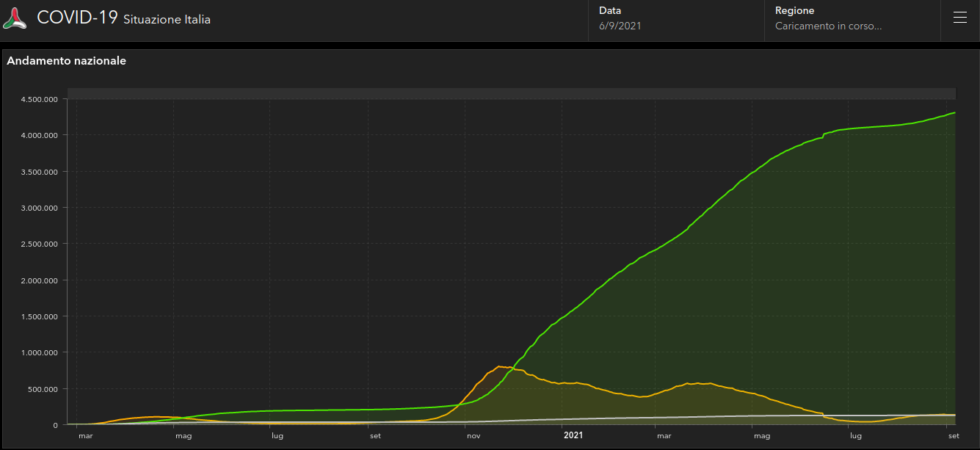Click the nov label on time axis

point(473,436)
